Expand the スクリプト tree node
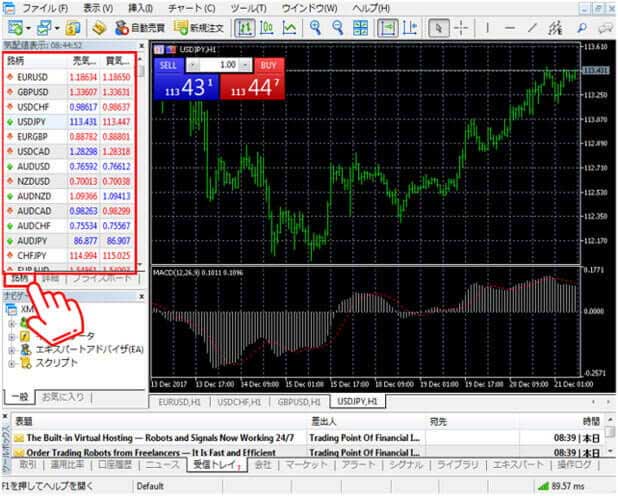The width and height of the screenshot is (618, 496). (12, 365)
